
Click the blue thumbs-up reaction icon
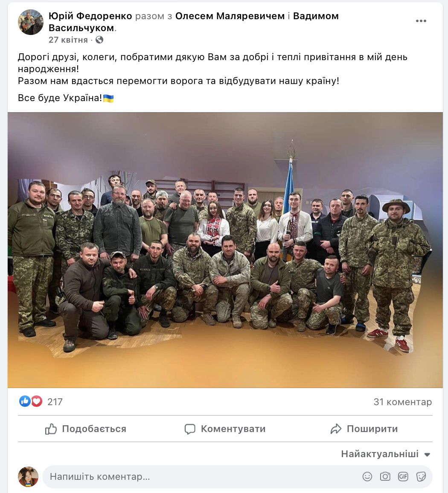pos(25,401)
